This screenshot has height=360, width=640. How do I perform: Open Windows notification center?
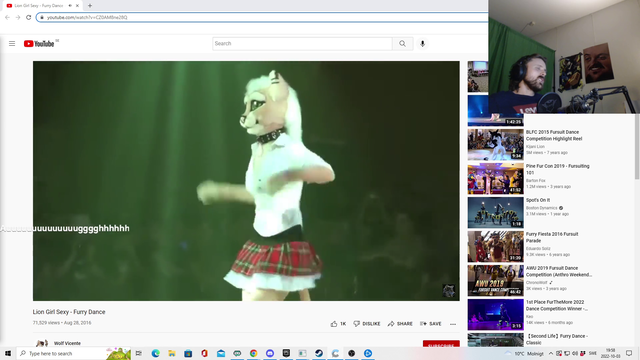(x=629, y=353)
